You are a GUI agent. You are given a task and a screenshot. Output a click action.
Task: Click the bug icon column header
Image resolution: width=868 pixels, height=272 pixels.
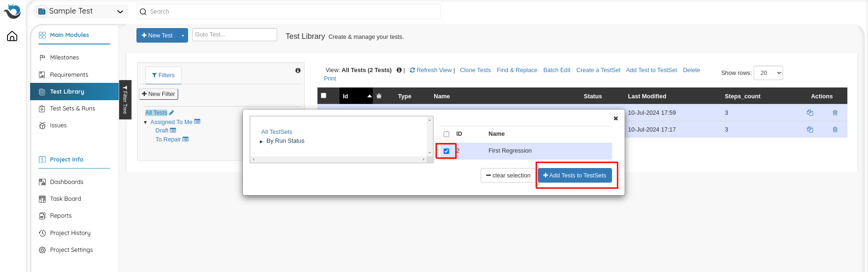coord(379,96)
